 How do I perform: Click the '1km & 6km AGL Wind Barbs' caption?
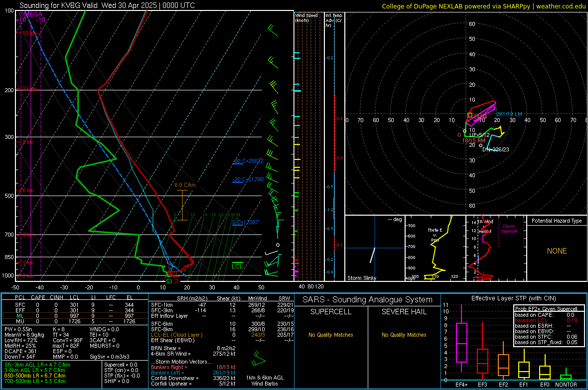click(265, 381)
